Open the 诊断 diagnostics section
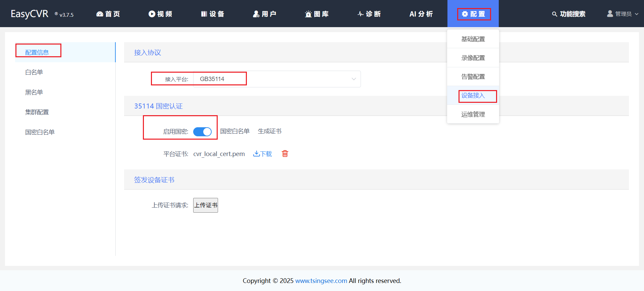 click(x=369, y=14)
